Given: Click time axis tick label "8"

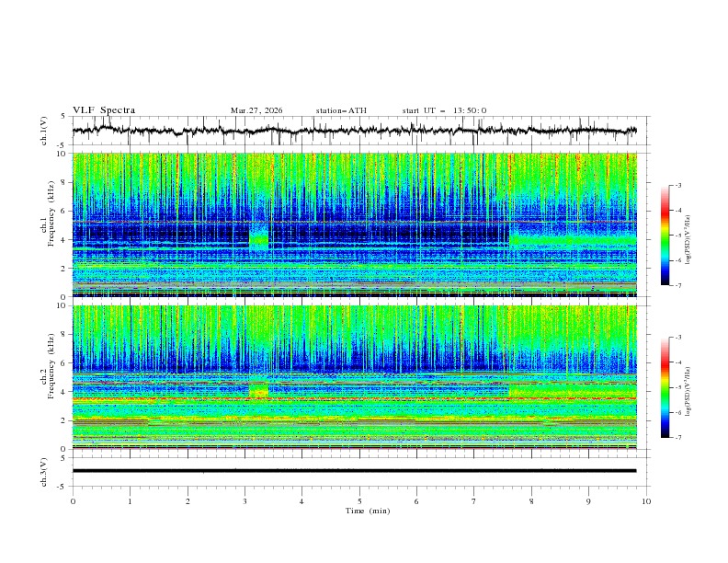Looking at the screenshot, I should tap(531, 501).
